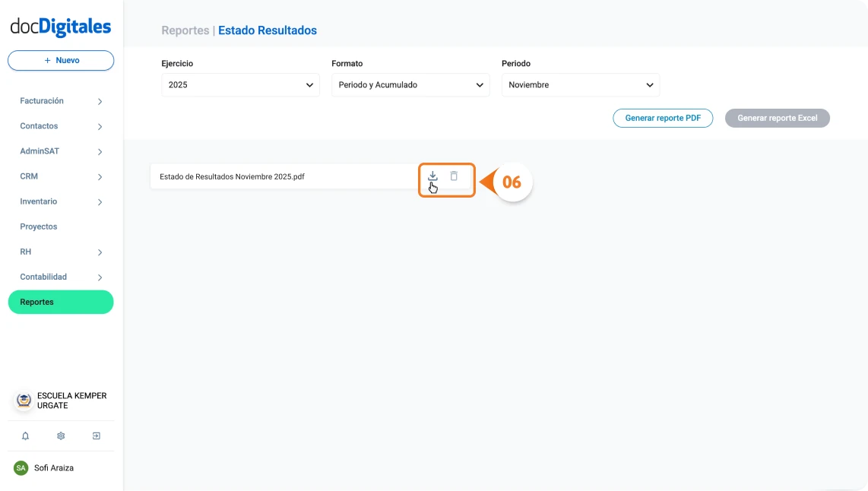Open Proyectos from the sidebar
This screenshot has height=491, width=868.
[x=39, y=226]
